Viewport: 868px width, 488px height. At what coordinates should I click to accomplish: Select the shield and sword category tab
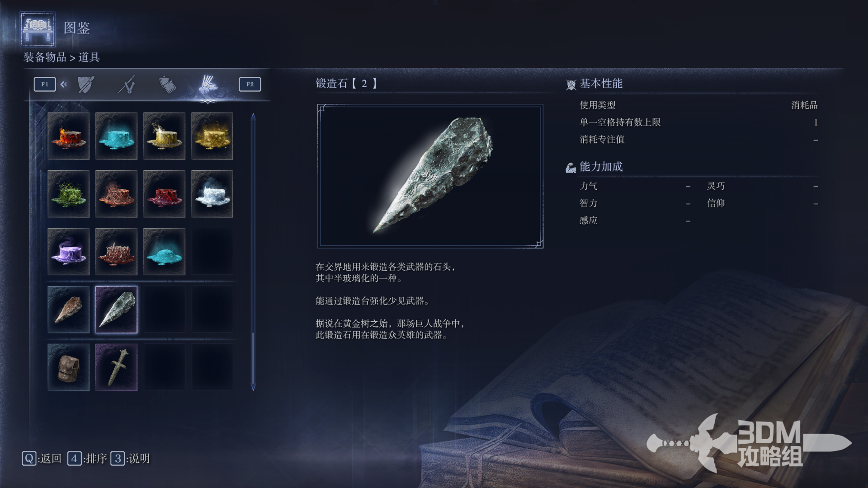[86, 84]
